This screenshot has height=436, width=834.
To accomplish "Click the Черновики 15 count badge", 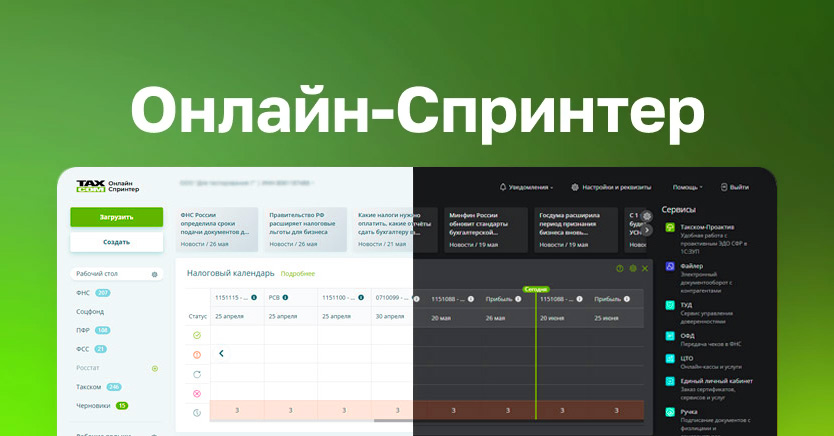I will tap(122, 406).
